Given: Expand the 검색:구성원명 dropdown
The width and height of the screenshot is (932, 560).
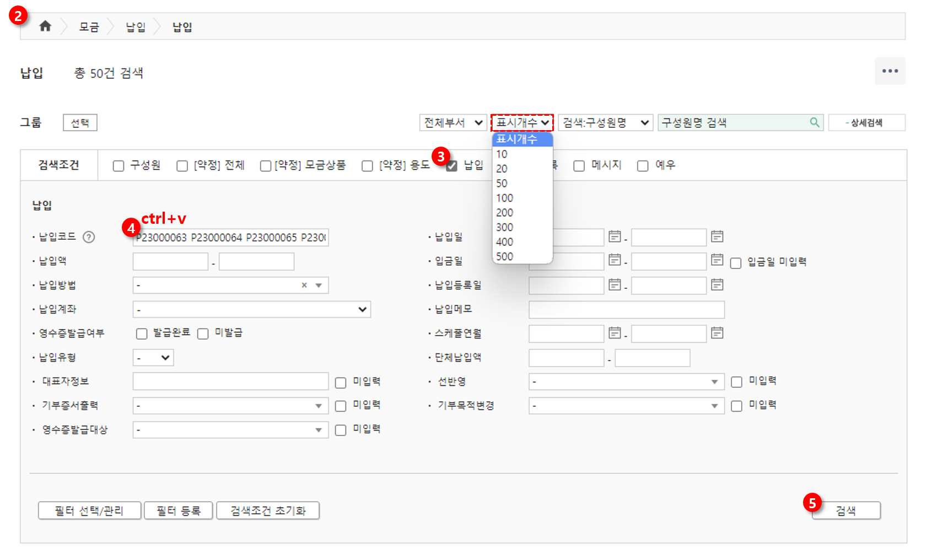Looking at the screenshot, I should 605,122.
